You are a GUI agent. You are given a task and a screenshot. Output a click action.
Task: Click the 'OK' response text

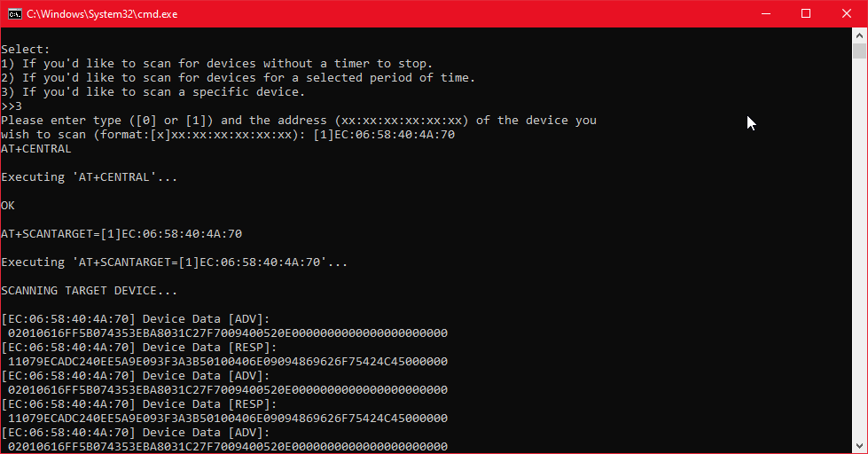coord(8,206)
